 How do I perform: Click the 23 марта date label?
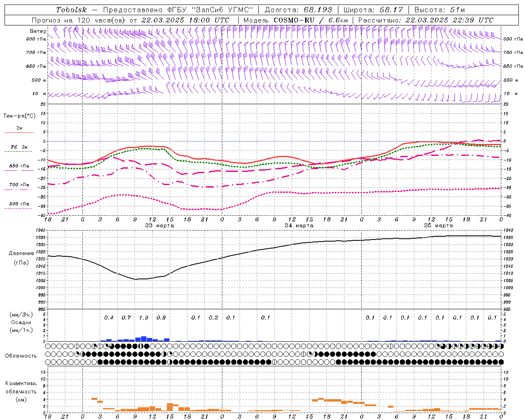160,226
